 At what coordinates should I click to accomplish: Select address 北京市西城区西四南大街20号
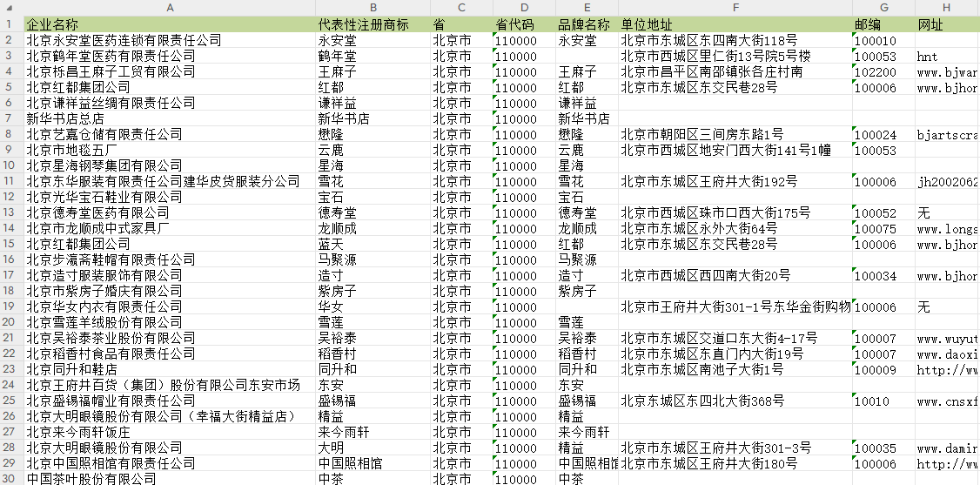(x=735, y=275)
